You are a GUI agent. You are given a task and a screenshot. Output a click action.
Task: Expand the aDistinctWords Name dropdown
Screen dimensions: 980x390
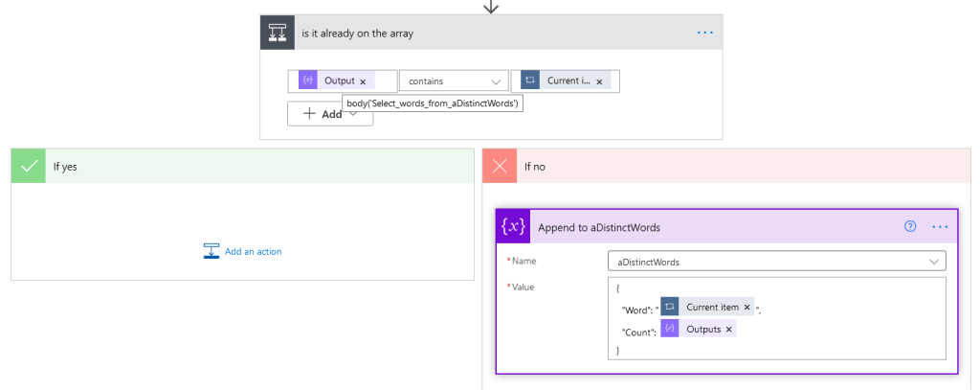(x=933, y=261)
